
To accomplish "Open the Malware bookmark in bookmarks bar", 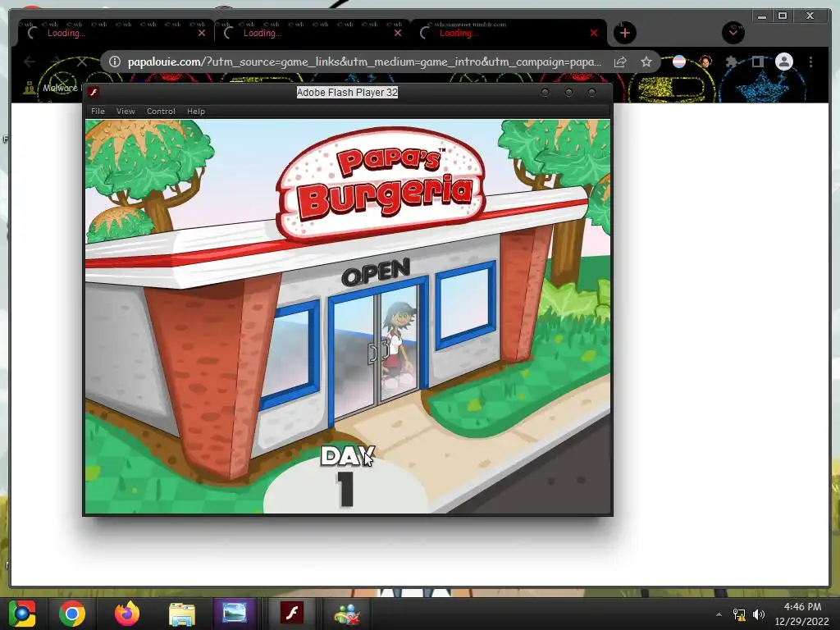I will point(51,88).
